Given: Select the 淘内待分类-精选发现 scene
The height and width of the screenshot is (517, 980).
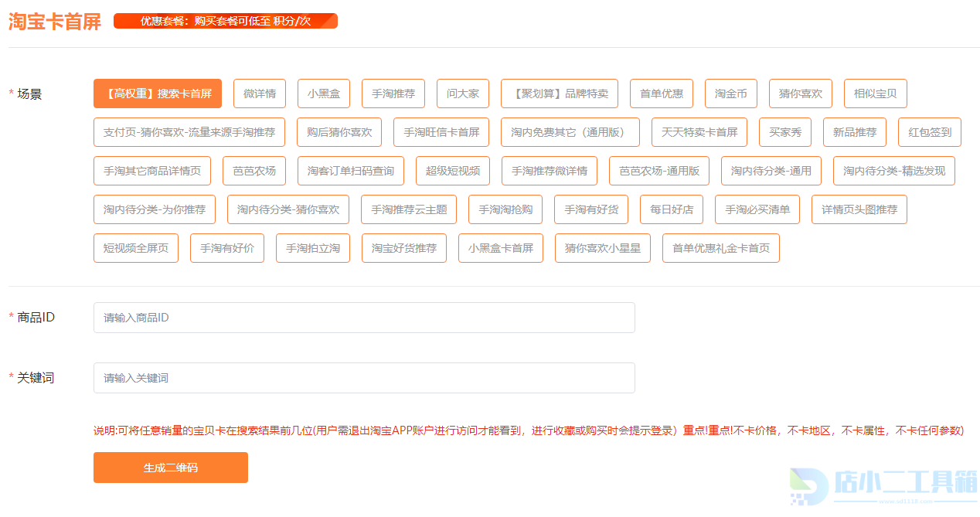Looking at the screenshot, I should (894, 171).
